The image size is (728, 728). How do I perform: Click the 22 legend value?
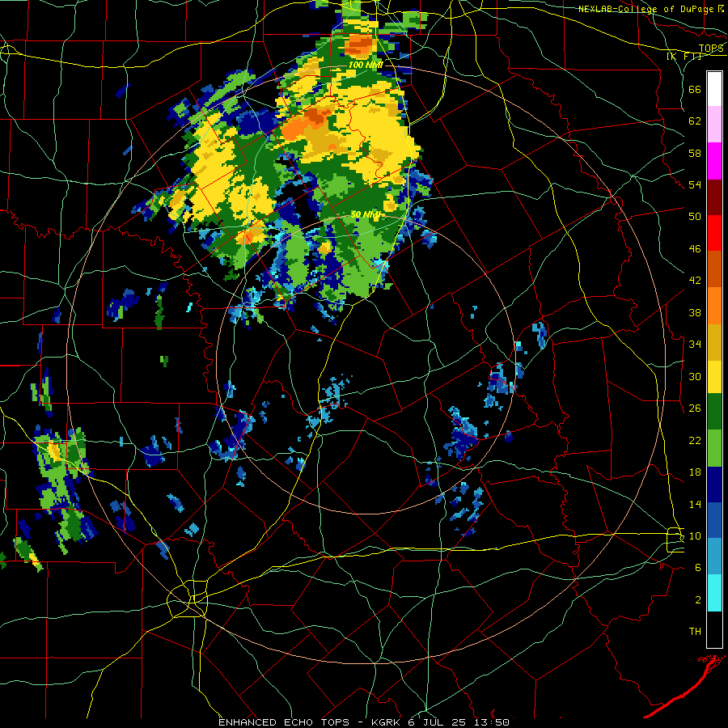695,440
